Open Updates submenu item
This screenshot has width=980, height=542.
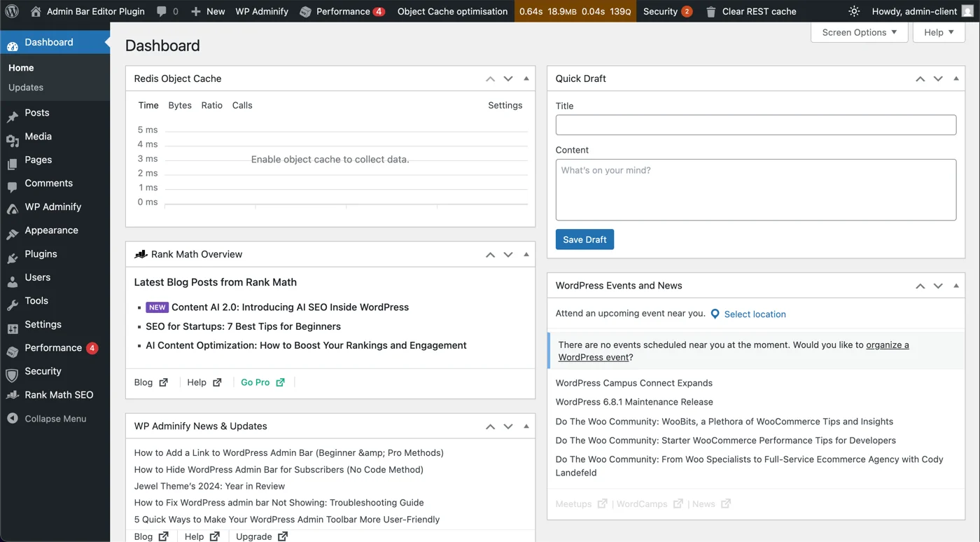click(x=26, y=88)
